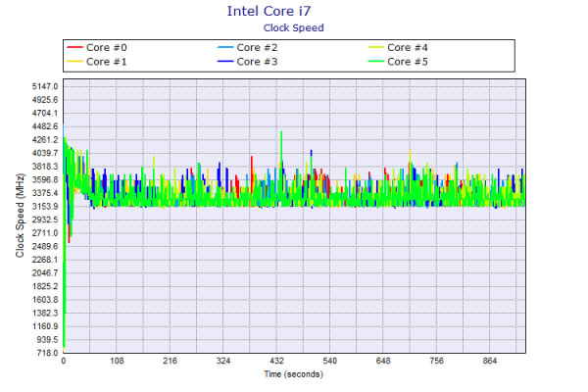Click the 4039.7 y-axis value

[45, 153]
